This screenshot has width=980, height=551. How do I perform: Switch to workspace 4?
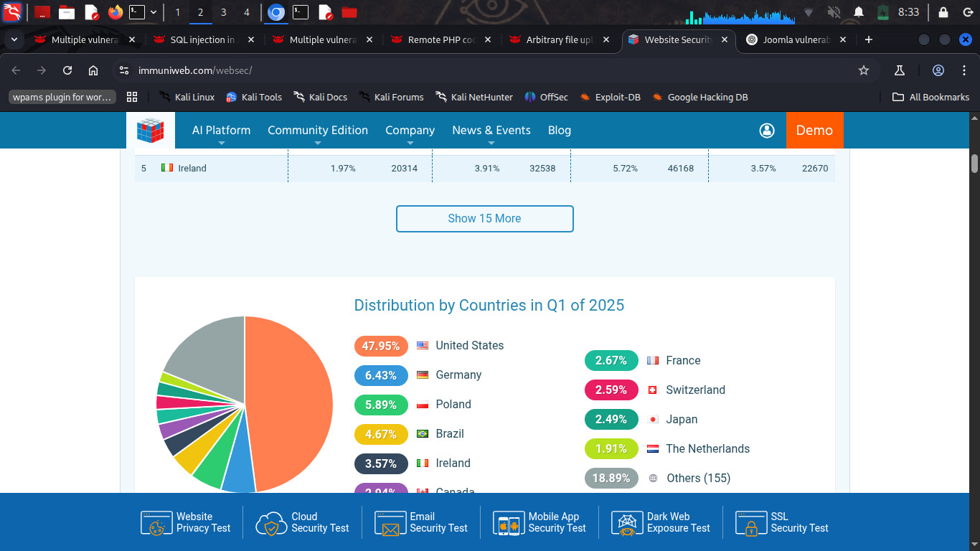(x=246, y=12)
